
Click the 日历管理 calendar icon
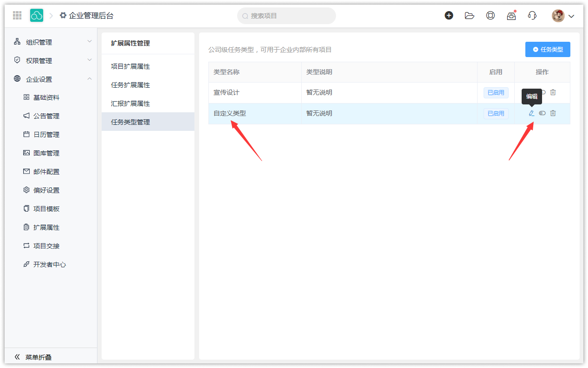(x=26, y=135)
